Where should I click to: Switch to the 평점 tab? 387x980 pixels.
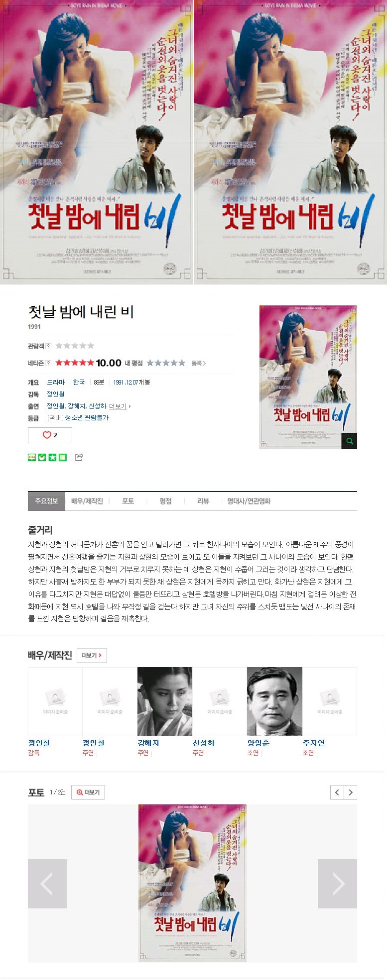pyautogui.click(x=165, y=501)
